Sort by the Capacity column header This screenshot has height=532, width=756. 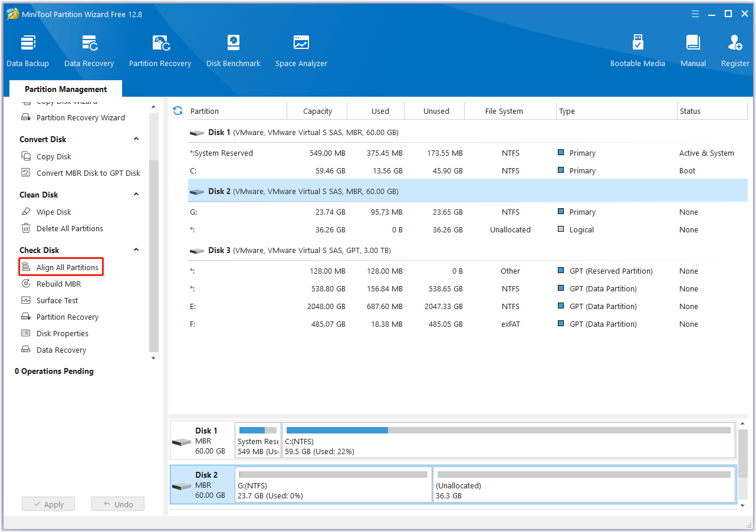tap(317, 111)
